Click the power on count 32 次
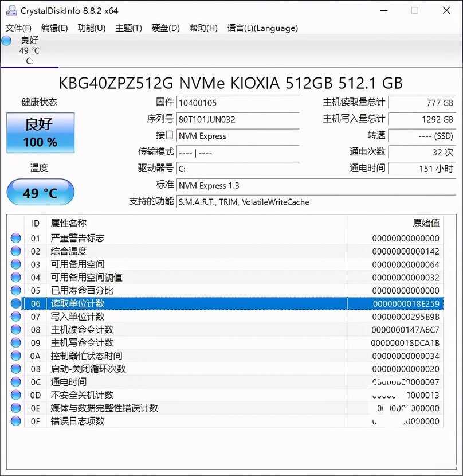This screenshot has height=476, width=463. click(422, 152)
